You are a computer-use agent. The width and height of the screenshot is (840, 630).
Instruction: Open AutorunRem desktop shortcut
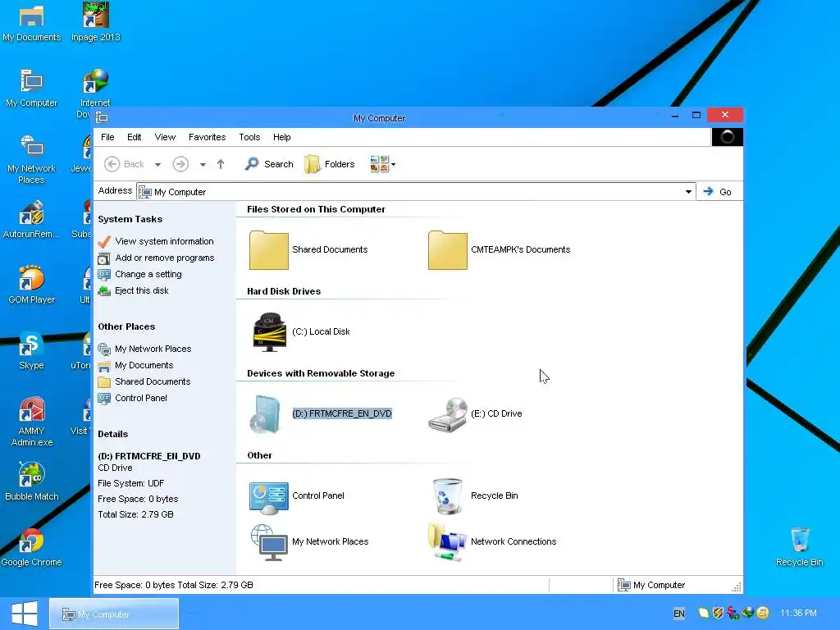(x=32, y=220)
